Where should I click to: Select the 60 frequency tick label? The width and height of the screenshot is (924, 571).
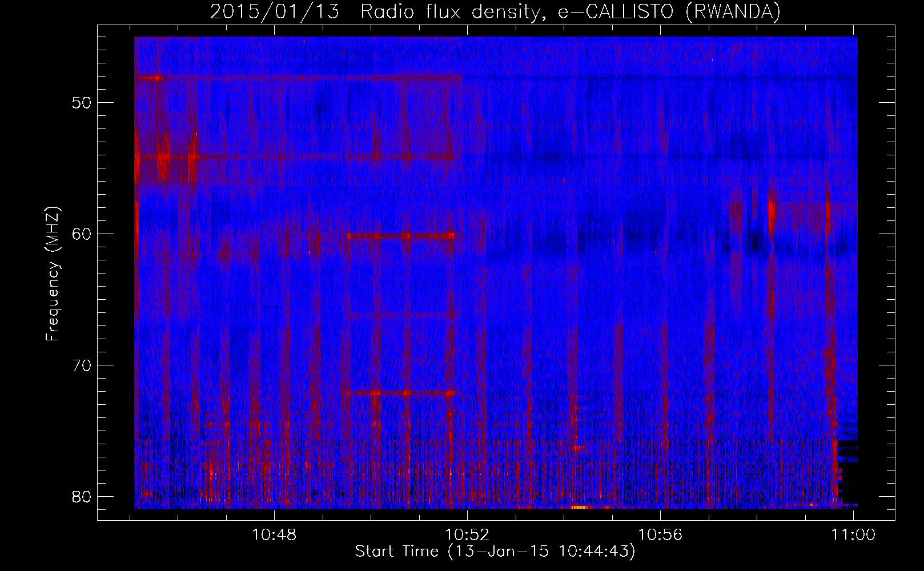click(82, 234)
